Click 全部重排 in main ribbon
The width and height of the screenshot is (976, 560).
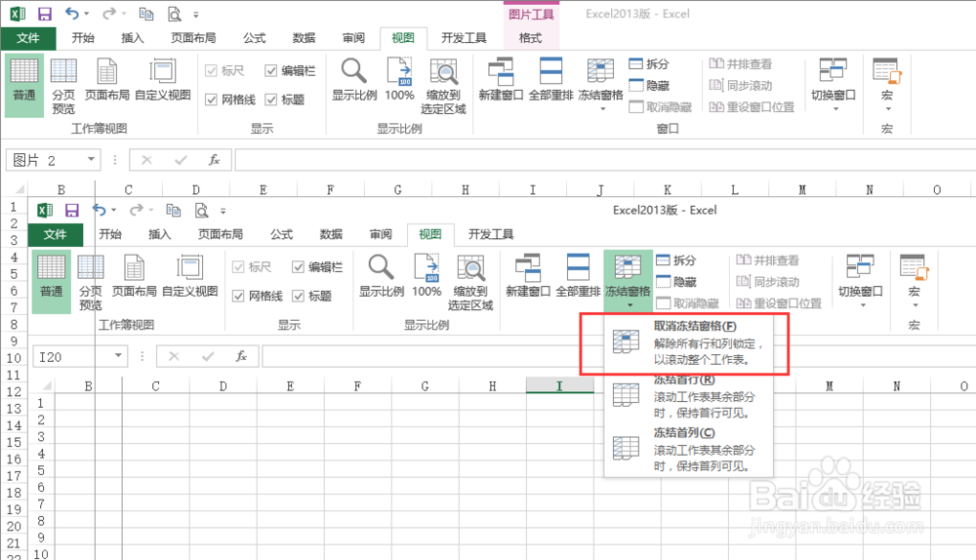click(x=550, y=79)
